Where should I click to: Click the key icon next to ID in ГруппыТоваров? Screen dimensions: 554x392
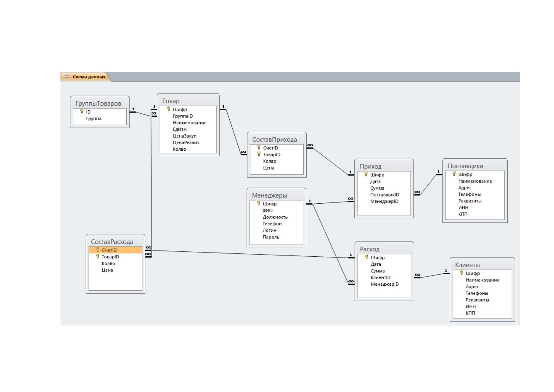pos(82,112)
